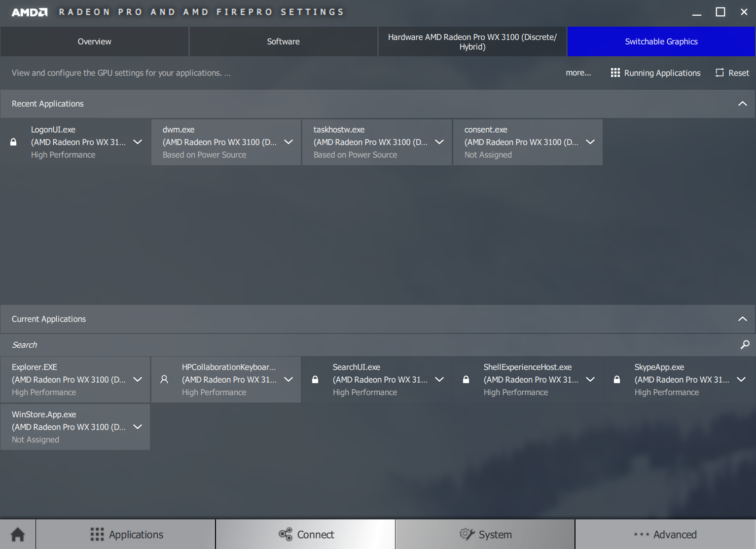Open the Home icon in bottom bar
Image resolution: width=756 pixels, height=549 pixels.
18,534
